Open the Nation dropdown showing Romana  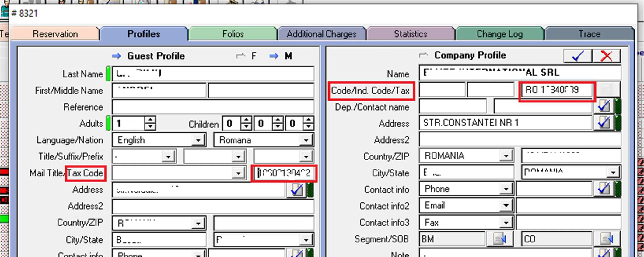(x=306, y=140)
